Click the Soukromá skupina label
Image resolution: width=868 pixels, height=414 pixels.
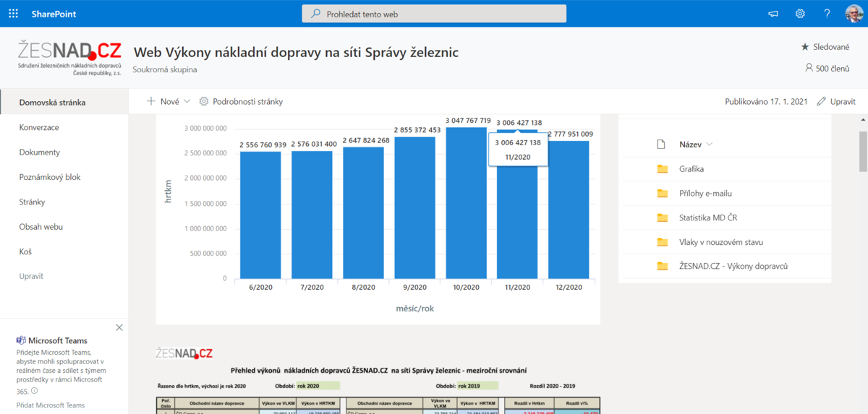pyautogui.click(x=165, y=69)
